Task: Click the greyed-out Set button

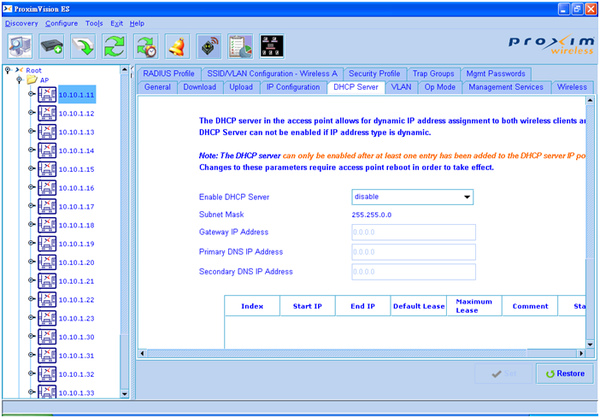Action: click(504, 374)
